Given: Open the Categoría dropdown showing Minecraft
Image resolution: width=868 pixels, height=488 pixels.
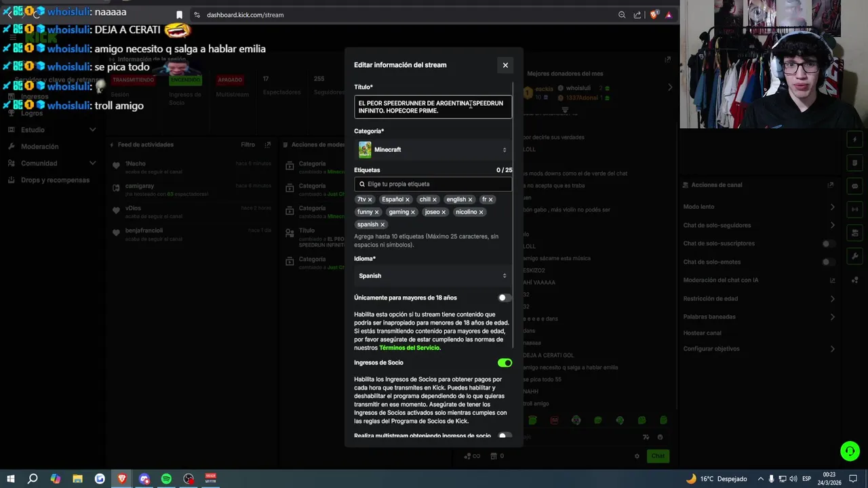Looking at the screenshot, I should coord(433,150).
